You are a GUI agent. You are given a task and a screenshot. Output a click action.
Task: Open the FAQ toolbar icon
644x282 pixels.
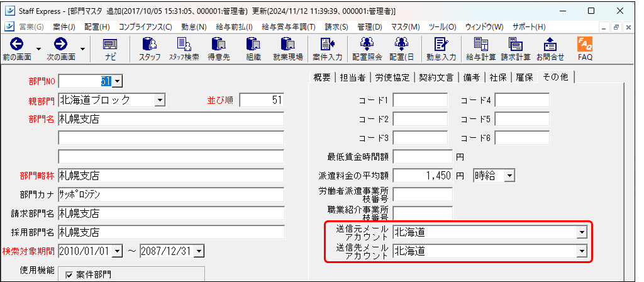click(585, 44)
